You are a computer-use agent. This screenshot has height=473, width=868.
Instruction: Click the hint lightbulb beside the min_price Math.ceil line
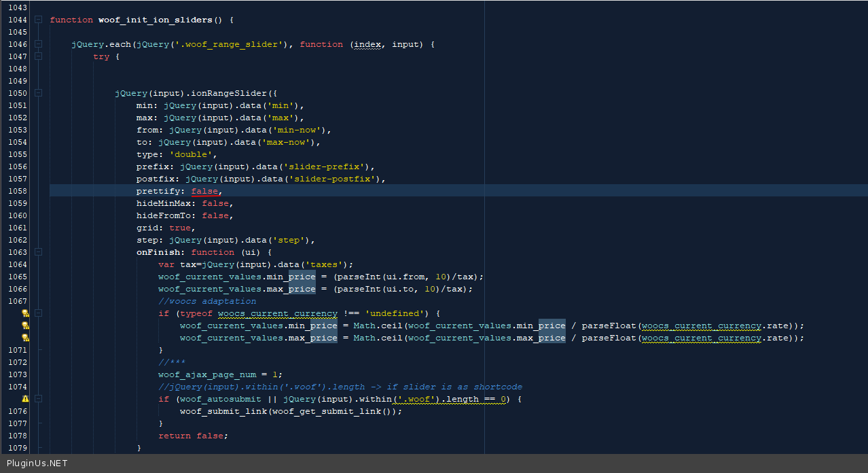click(25, 326)
